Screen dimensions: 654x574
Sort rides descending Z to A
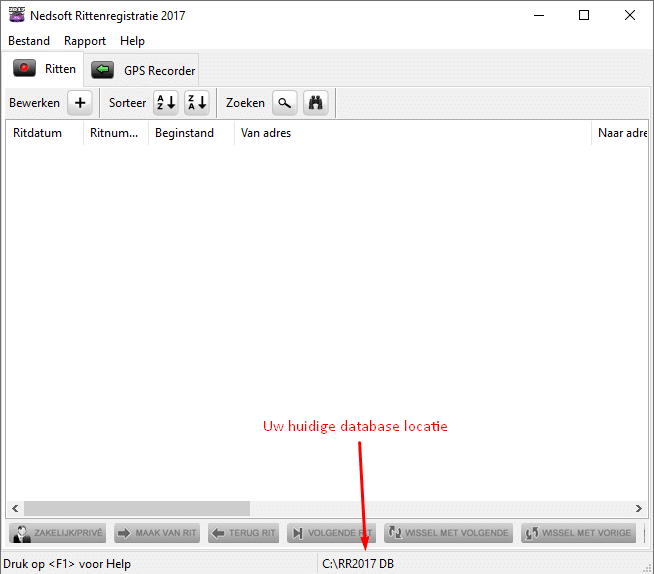point(197,103)
